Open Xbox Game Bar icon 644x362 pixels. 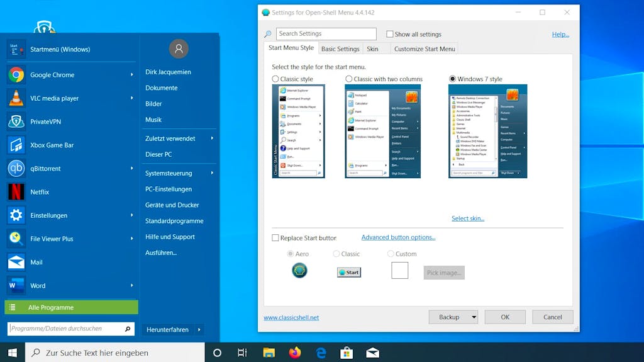coord(16,145)
